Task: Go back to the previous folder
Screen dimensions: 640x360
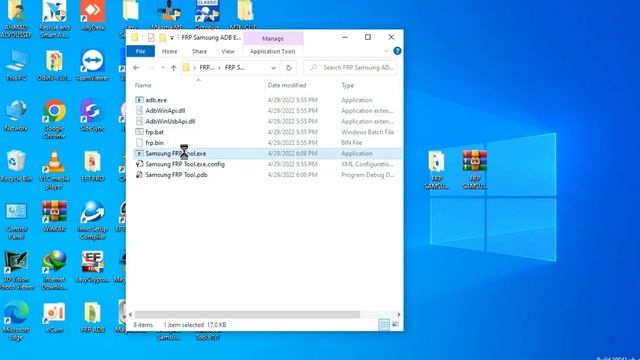Action: click(x=136, y=68)
